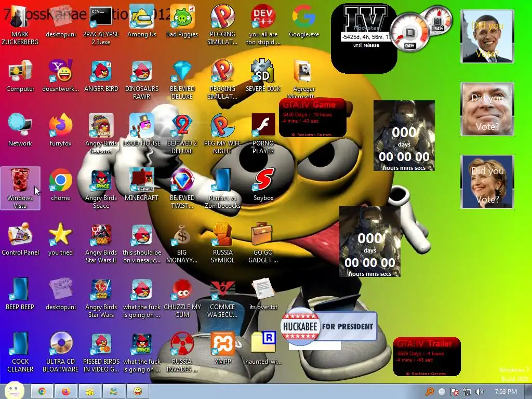The image size is (532, 399).
Task: Click the 'GTA:IV Trailer' countdown gadget
Action: click(427, 356)
